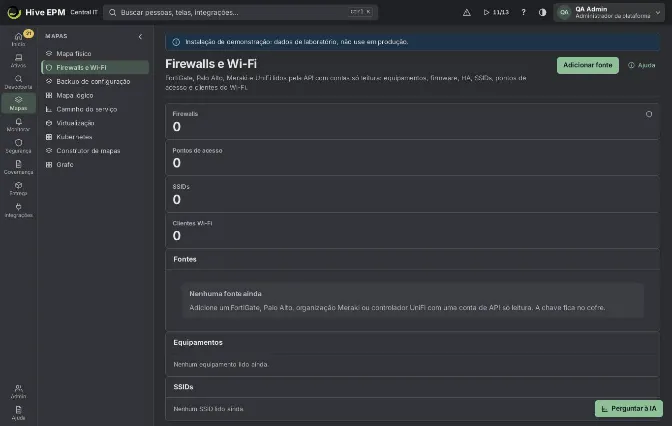This screenshot has width=672, height=426.
Task: Open Kubernetes menu item
Action: click(95, 137)
